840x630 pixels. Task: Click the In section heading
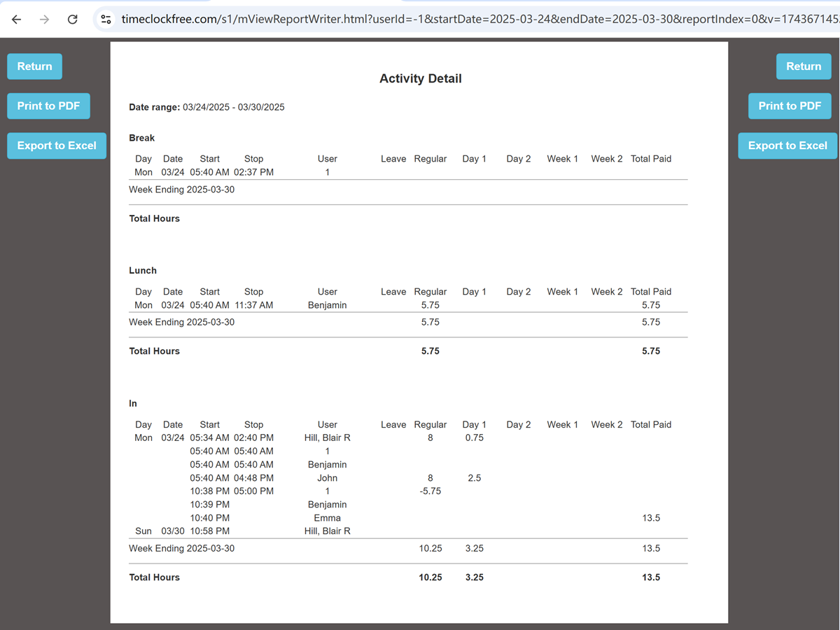[133, 403]
